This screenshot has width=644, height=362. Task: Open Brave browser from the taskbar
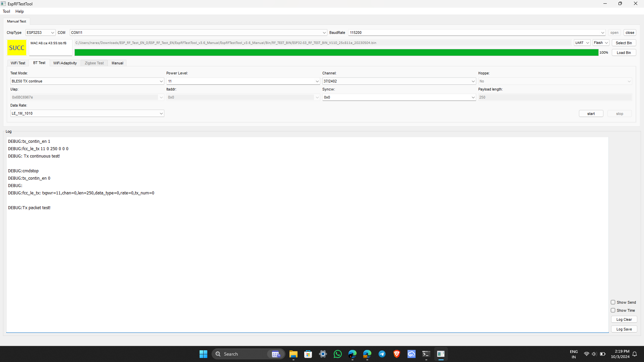coord(397,354)
